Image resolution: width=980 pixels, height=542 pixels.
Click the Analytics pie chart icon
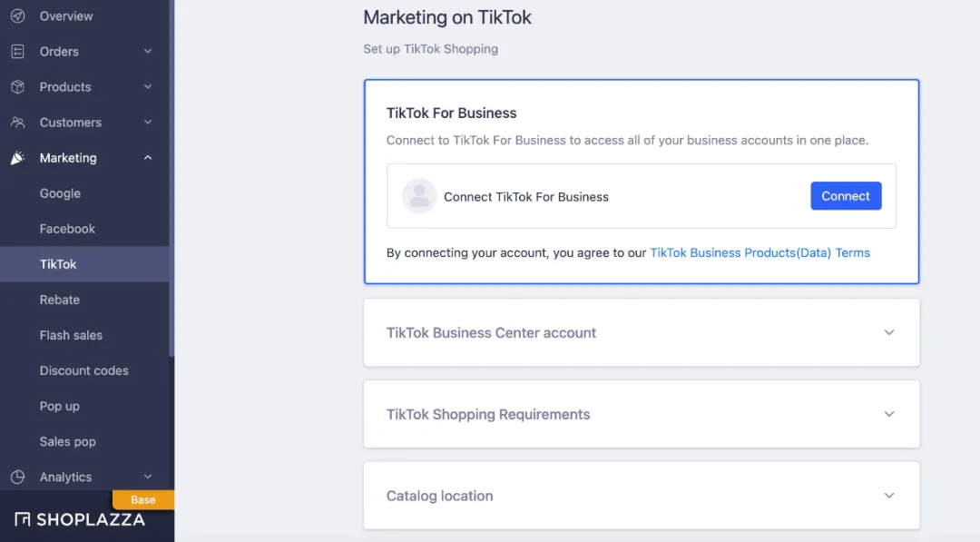17,477
